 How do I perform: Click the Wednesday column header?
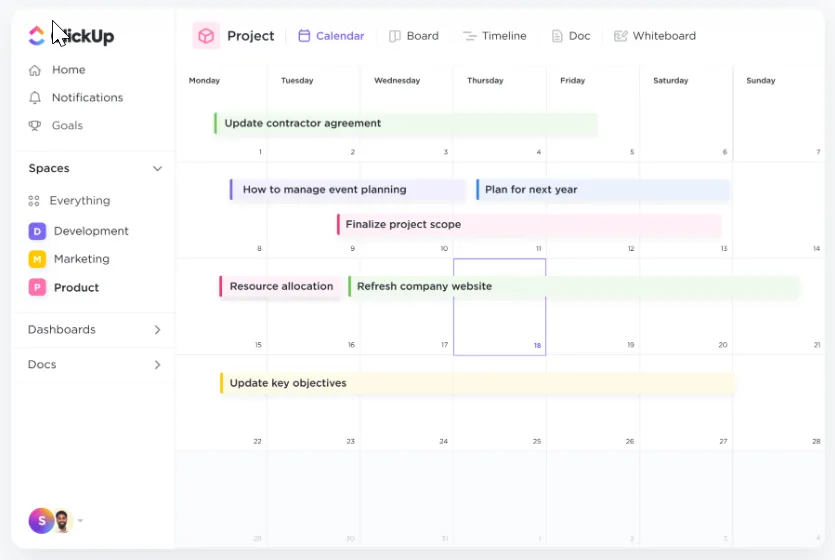397,80
